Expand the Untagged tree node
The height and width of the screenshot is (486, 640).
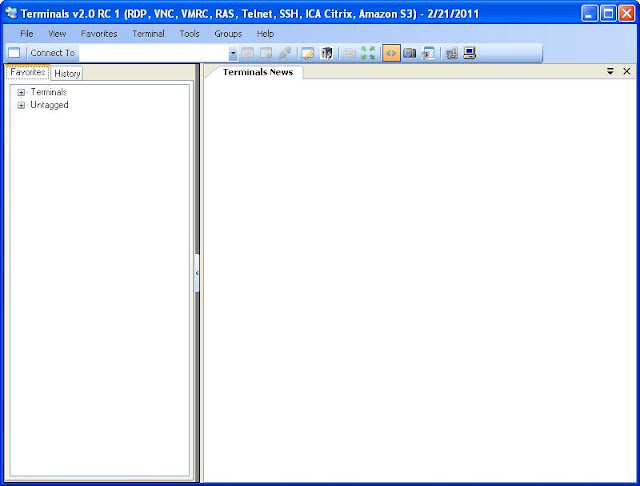[21, 105]
